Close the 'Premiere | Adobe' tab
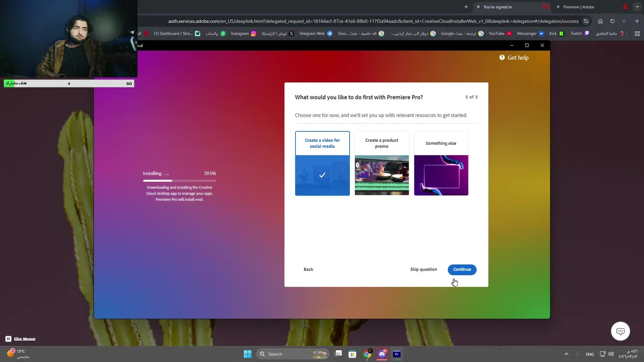The height and width of the screenshot is (362, 644). [558, 7]
